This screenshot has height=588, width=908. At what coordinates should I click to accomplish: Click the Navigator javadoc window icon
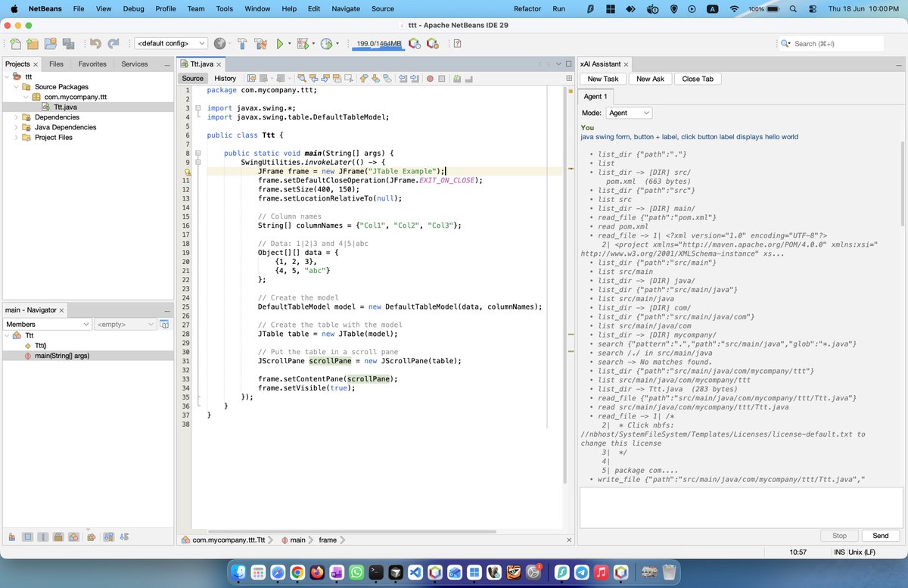(x=164, y=324)
